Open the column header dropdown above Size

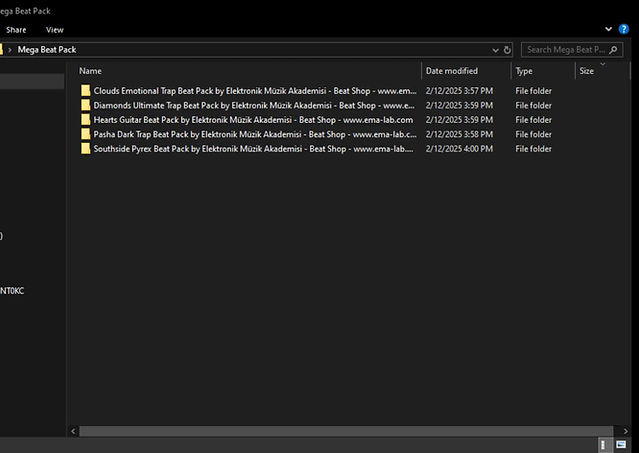[603, 64]
